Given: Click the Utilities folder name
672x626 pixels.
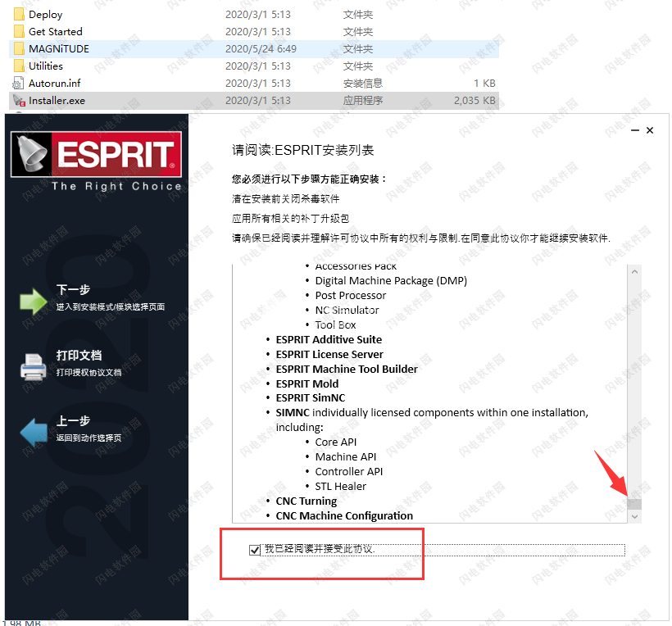Looking at the screenshot, I should [45, 66].
